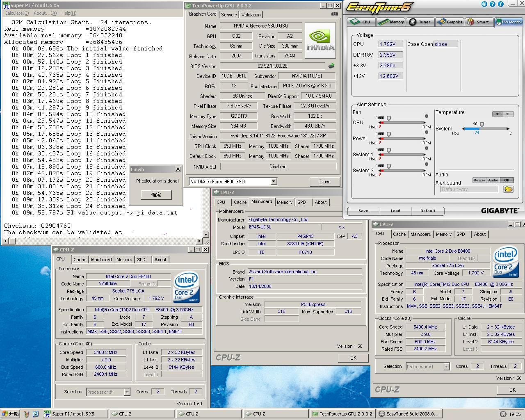Click the EasyTune6 info (i) icon

pyautogui.click(x=500, y=4)
